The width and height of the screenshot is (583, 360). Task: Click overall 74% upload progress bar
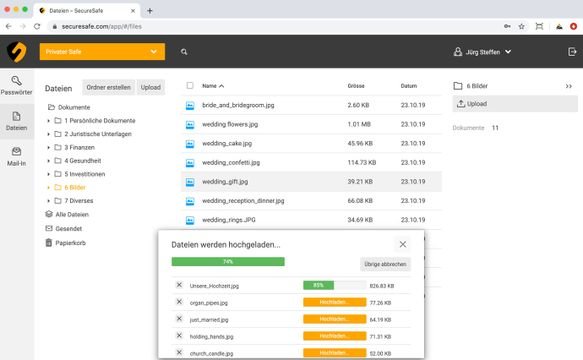[228, 262]
